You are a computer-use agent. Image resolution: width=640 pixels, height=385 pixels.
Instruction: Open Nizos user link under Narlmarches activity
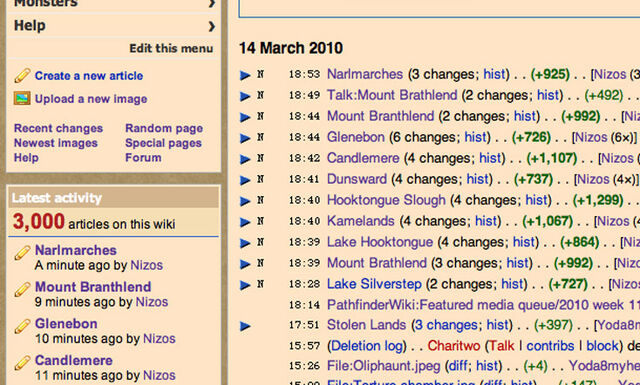pos(147,265)
